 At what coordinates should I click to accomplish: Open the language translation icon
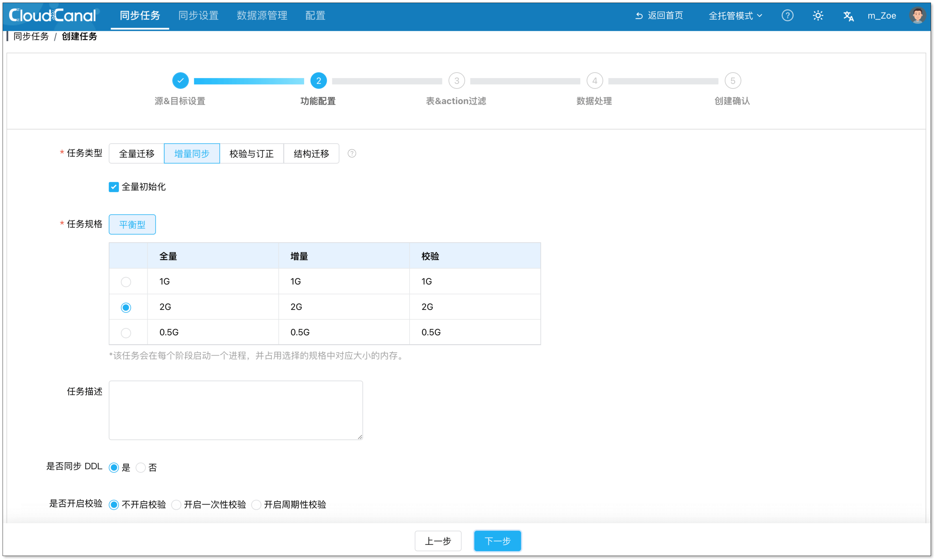click(848, 16)
